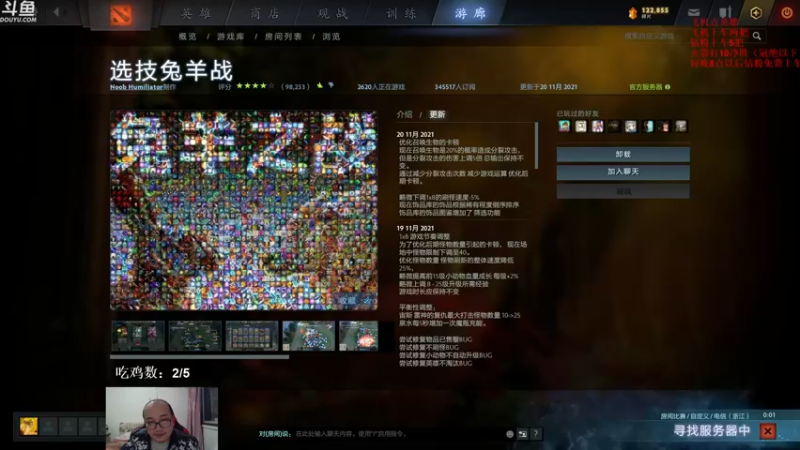Go to 浏览 browse sub-tab
This screenshot has height=450, width=800.
click(x=331, y=37)
